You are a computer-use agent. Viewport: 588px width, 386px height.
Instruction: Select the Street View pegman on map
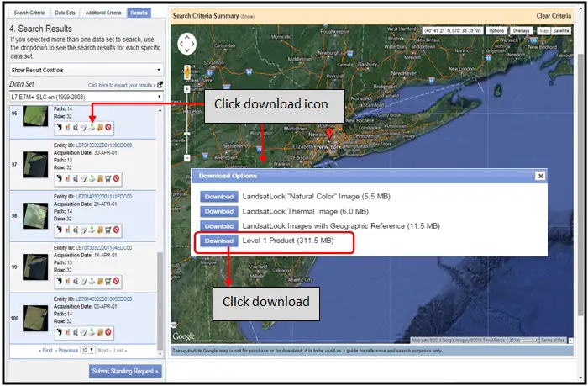point(187,71)
